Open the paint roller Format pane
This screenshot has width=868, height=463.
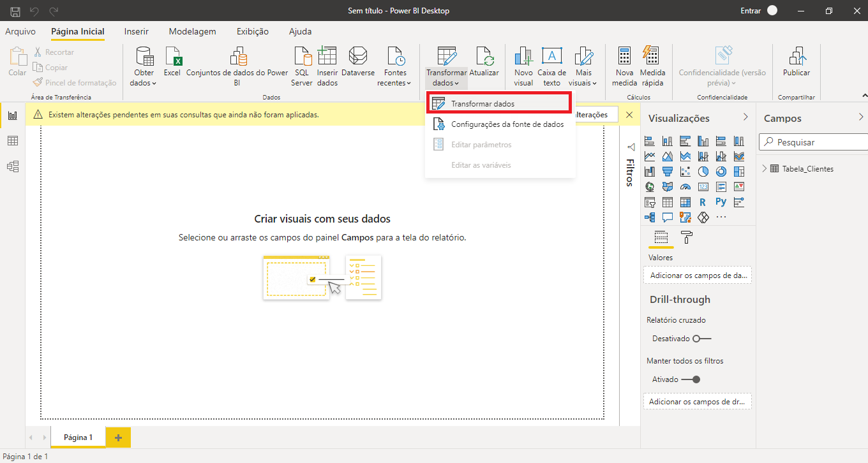687,238
